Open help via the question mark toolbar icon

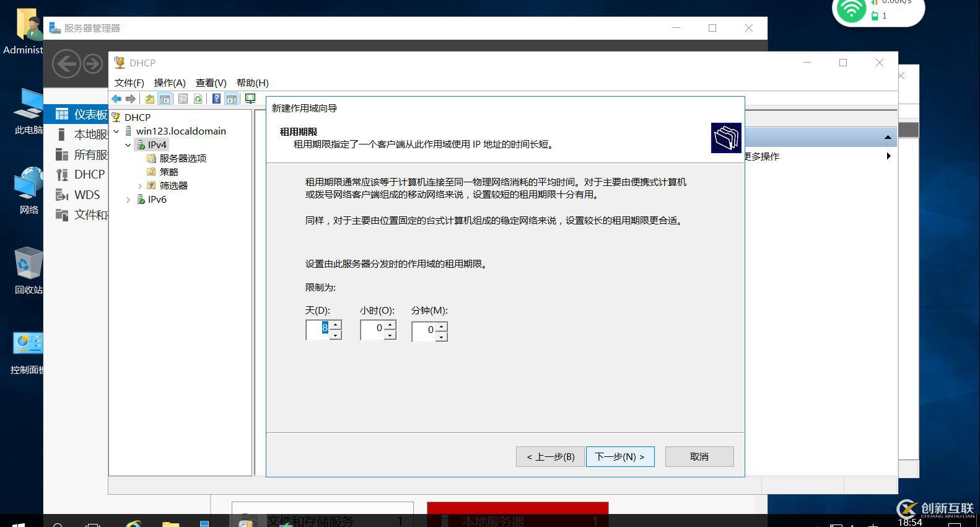tap(216, 99)
